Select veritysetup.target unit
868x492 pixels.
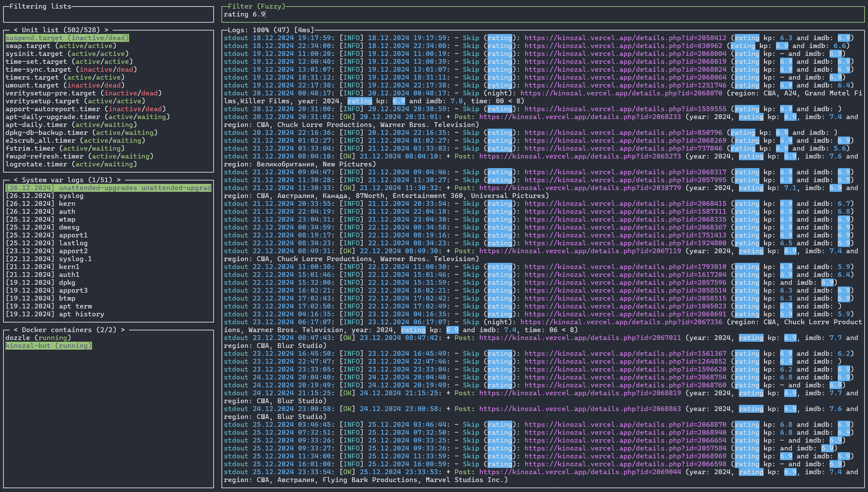(x=75, y=101)
